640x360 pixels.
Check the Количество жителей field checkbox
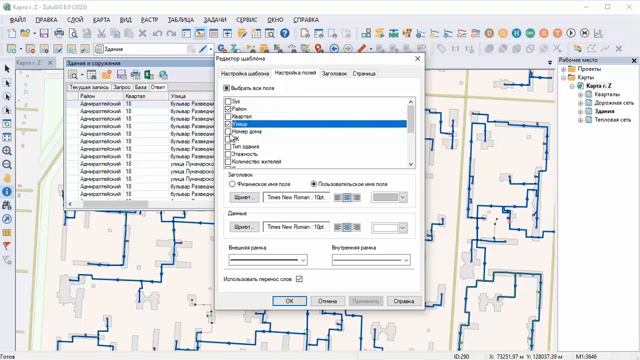pyautogui.click(x=228, y=162)
